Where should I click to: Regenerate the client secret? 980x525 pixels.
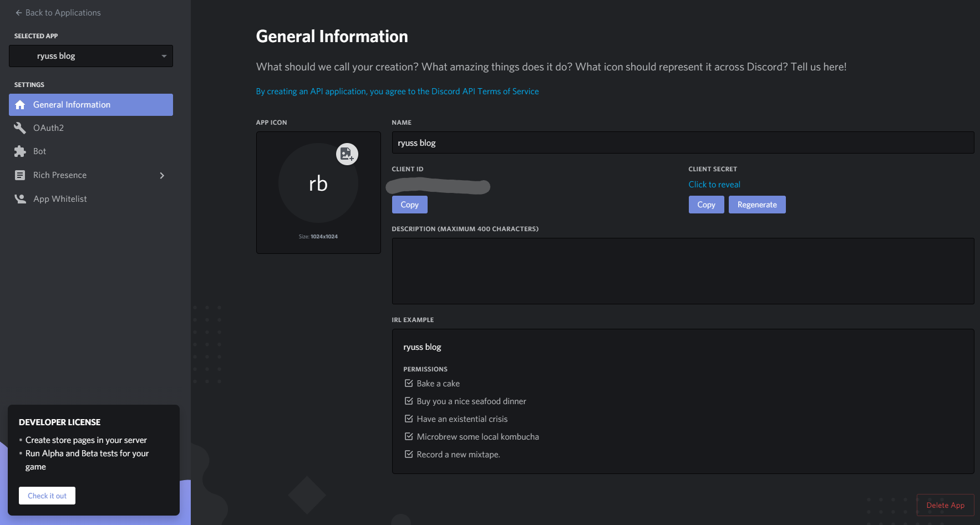coord(757,205)
